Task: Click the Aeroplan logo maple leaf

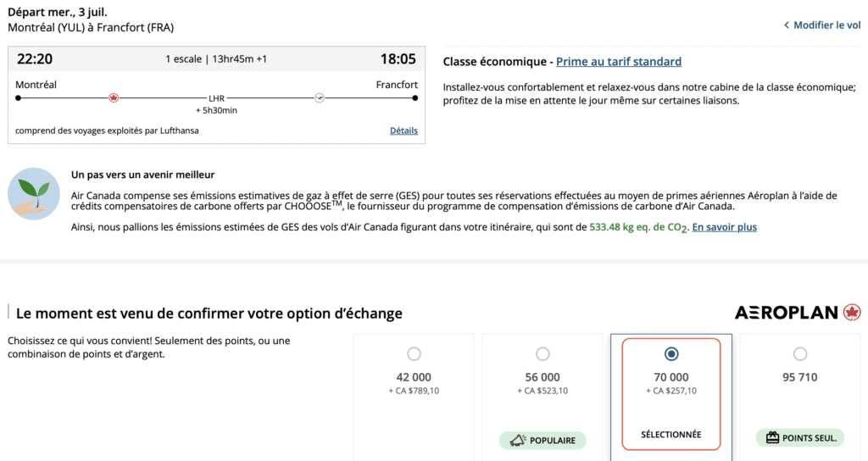Action: pyautogui.click(x=852, y=313)
